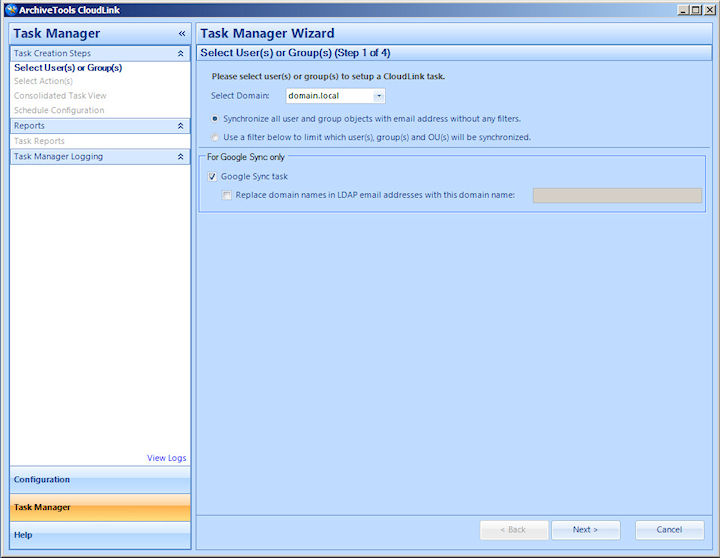Open the Consolidated Task View step
This screenshot has width=720, height=558.
click(60, 96)
